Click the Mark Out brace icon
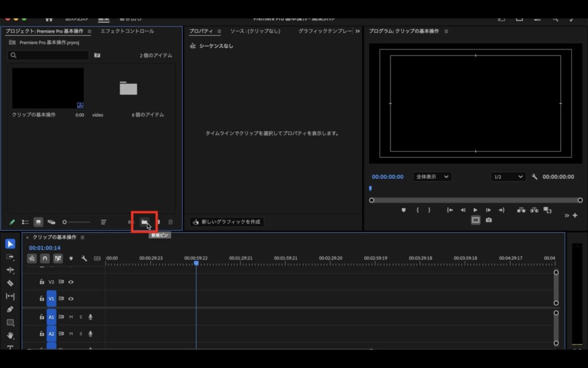588x368 pixels. click(430, 210)
